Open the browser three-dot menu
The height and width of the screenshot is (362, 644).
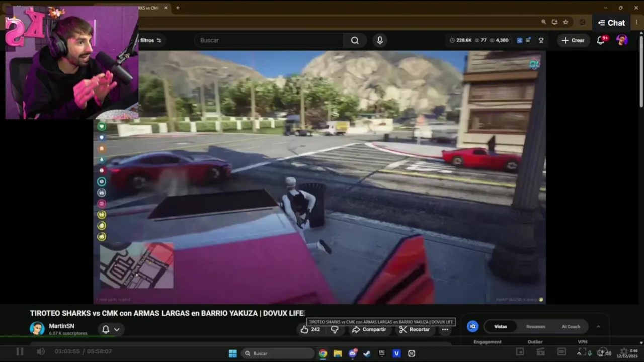click(636, 23)
